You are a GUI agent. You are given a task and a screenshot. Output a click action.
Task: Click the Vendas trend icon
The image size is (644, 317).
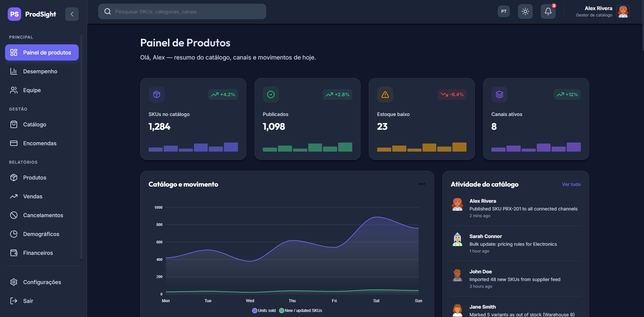[14, 196]
